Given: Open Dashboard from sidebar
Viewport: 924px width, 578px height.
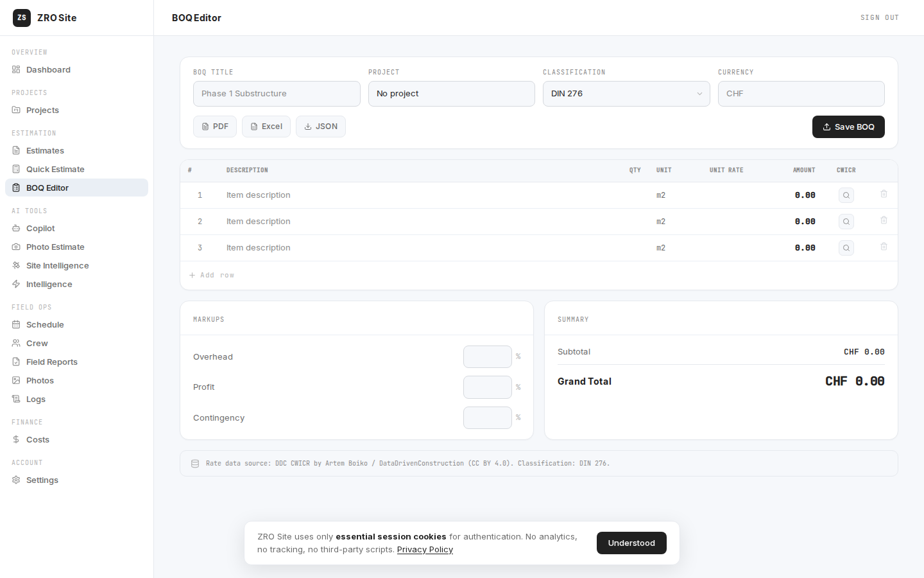Looking at the screenshot, I should tap(76, 69).
